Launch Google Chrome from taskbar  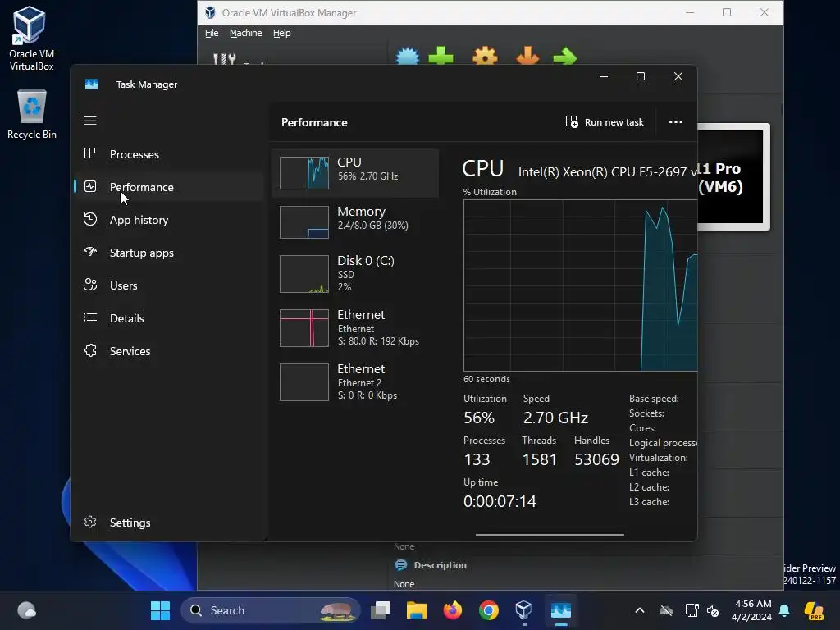point(489,610)
